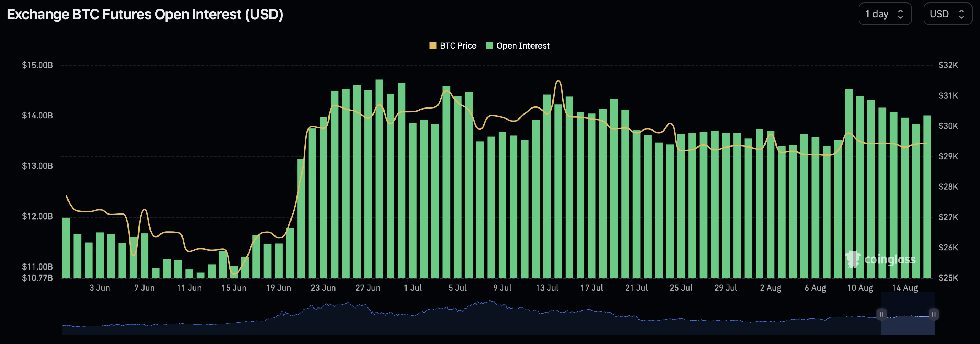Image resolution: width=980 pixels, height=344 pixels.
Task: Click the 9 Jul date label
Action: (x=502, y=288)
